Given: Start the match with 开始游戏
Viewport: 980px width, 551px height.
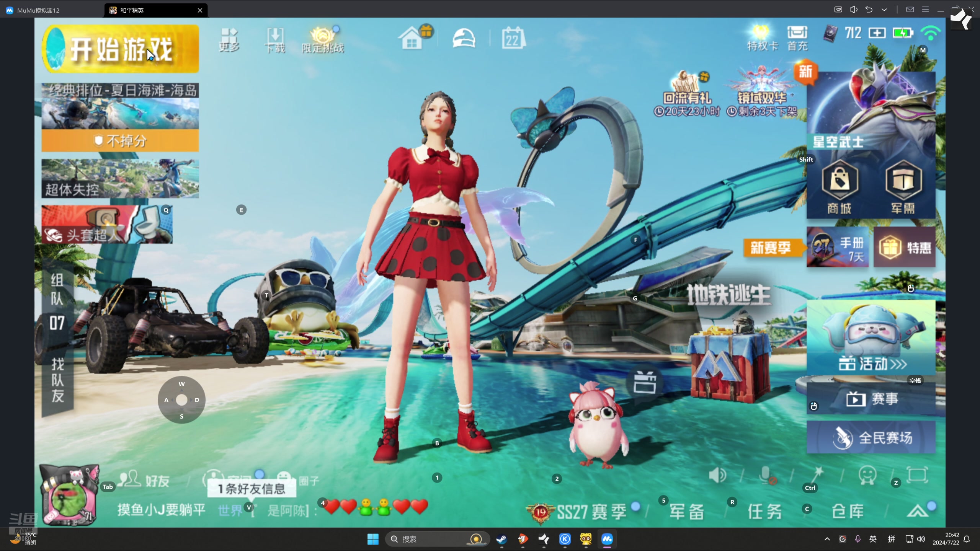Looking at the screenshot, I should pyautogui.click(x=121, y=49).
